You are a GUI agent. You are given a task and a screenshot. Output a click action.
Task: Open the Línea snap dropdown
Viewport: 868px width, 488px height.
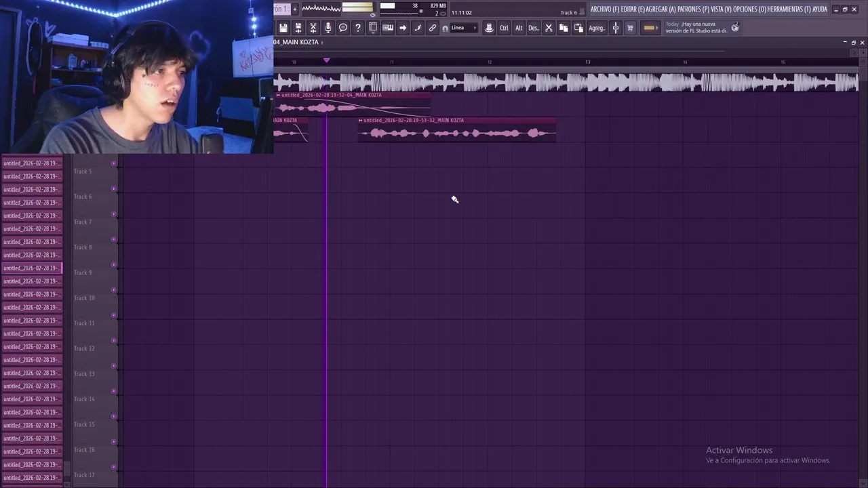click(464, 28)
